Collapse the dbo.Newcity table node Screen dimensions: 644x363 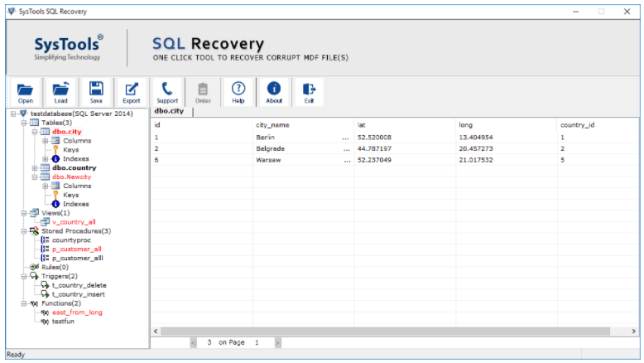pos(35,177)
